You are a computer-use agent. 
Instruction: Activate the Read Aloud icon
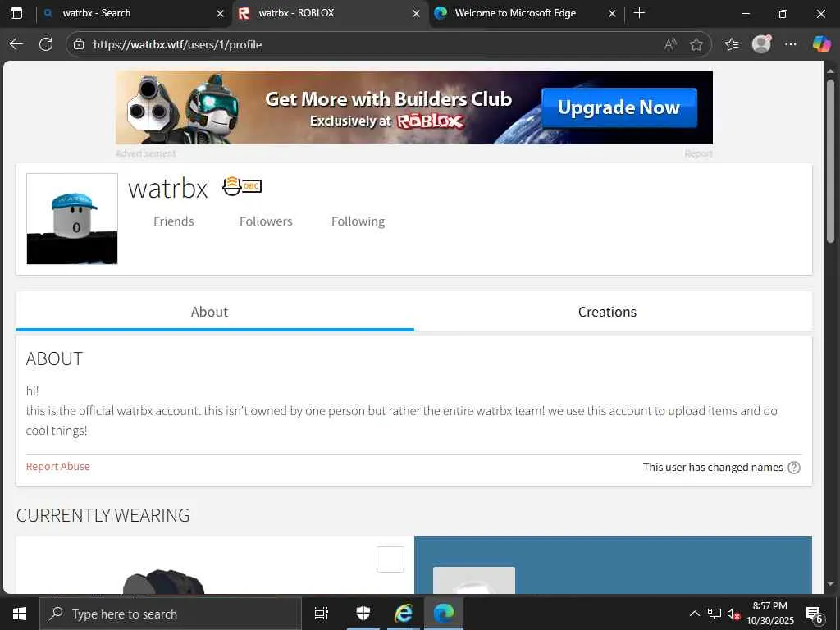[x=670, y=44]
